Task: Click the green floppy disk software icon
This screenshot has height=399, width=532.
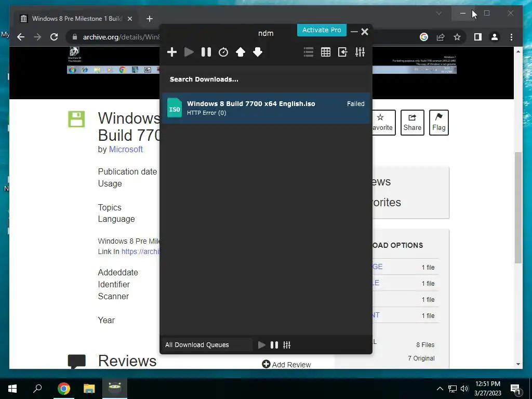Action: (76, 119)
